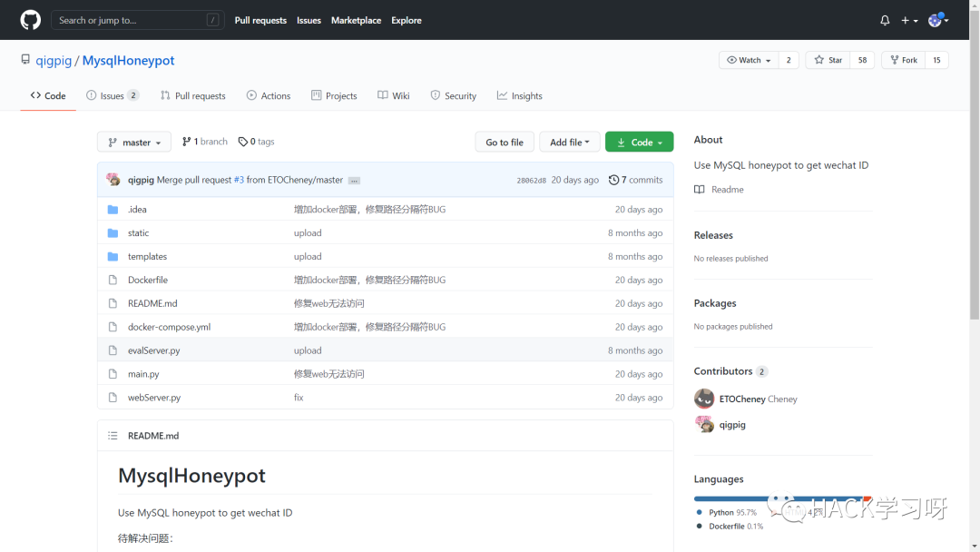View the 7 commits history
Image resolution: width=980 pixels, height=552 pixels.
click(635, 180)
